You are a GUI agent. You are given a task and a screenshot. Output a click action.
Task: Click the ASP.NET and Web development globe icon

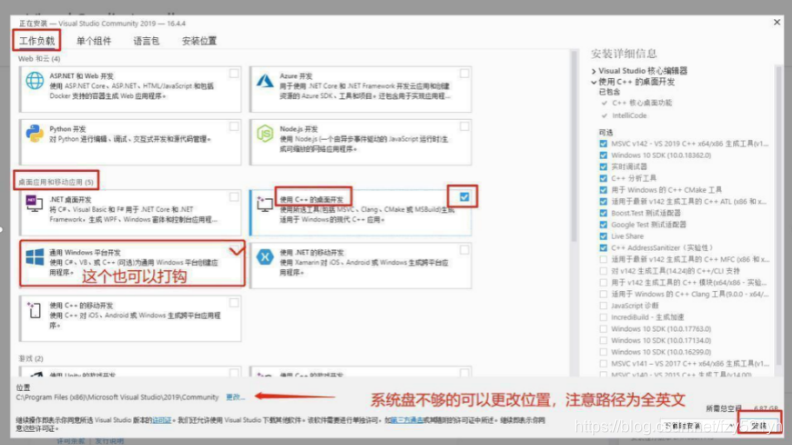[x=35, y=81]
